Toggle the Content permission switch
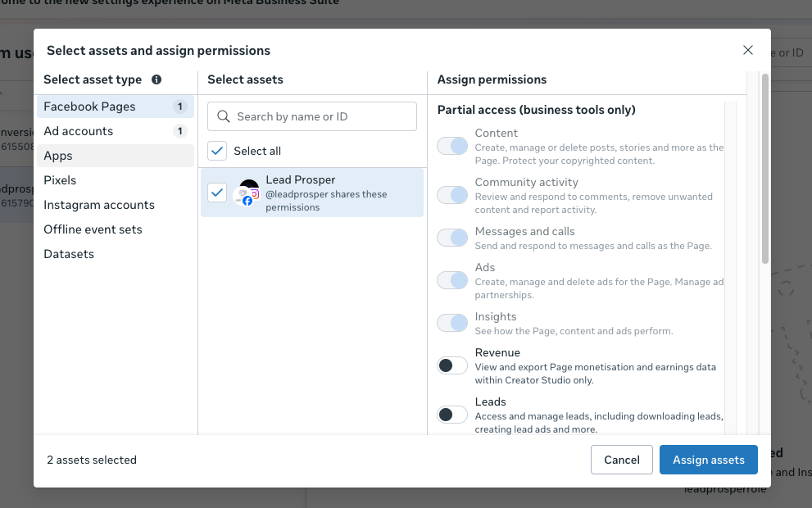Viewport: 812px width, 508px height. [452, 146]
